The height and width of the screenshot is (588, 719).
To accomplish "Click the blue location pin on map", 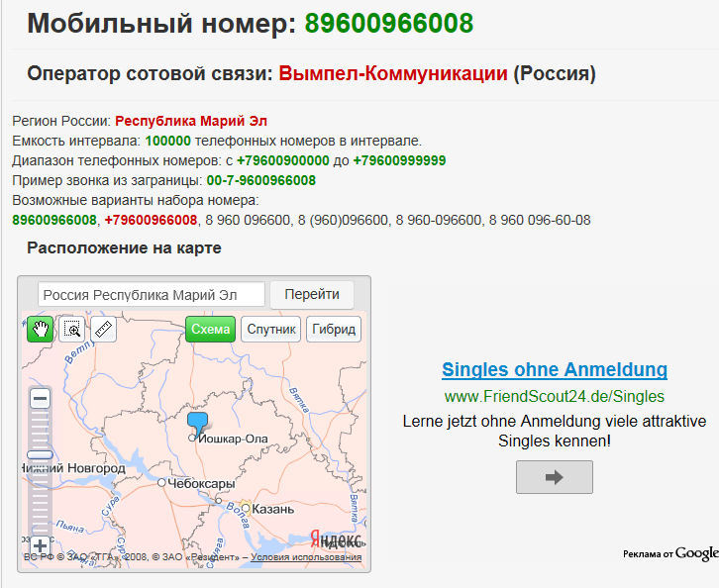I will point(198,424).
